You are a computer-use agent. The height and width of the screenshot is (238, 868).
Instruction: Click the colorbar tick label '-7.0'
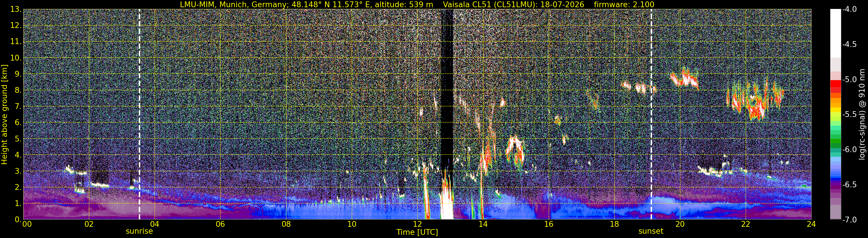(850, 220)
